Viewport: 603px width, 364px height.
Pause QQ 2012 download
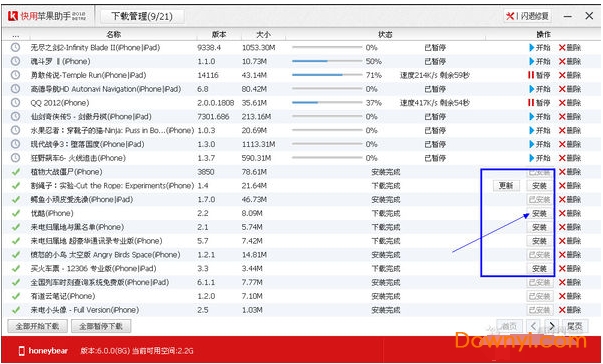click(x=540, y=103)
